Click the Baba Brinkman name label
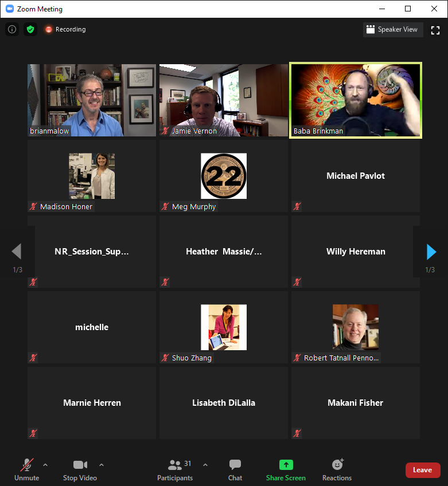This screenshot has height=486, width=448. coord(318,131)
